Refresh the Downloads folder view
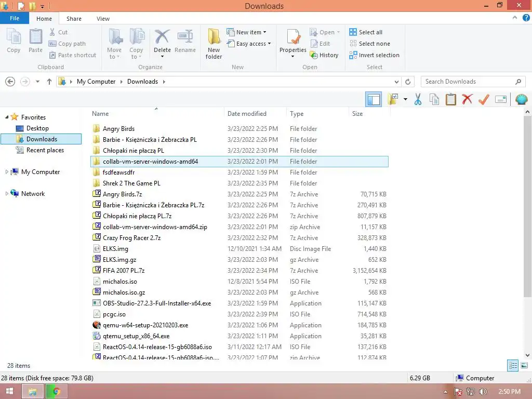 click(x=408, y=82)
